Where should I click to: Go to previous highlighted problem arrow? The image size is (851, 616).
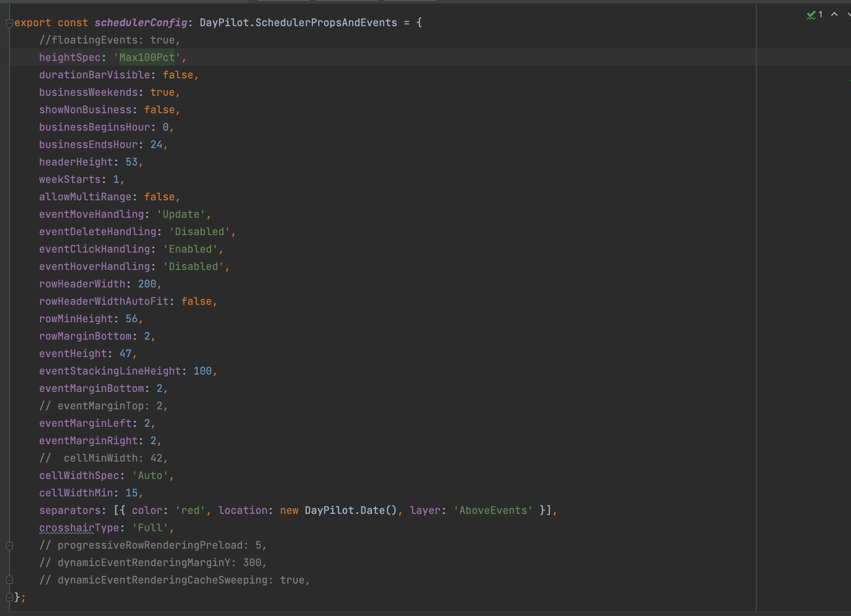834,15
